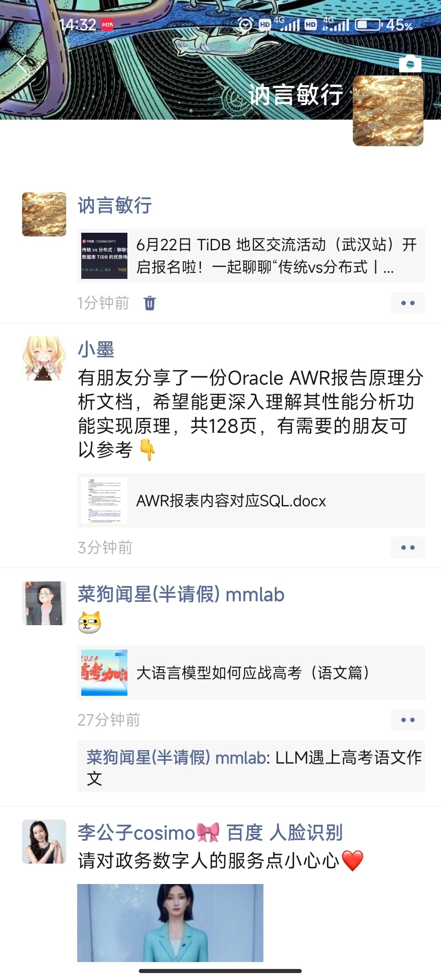This screenshot has height=980, width=441.
Task: Tap 菜狗闻星's profile avatar
Action: [44, 603]
